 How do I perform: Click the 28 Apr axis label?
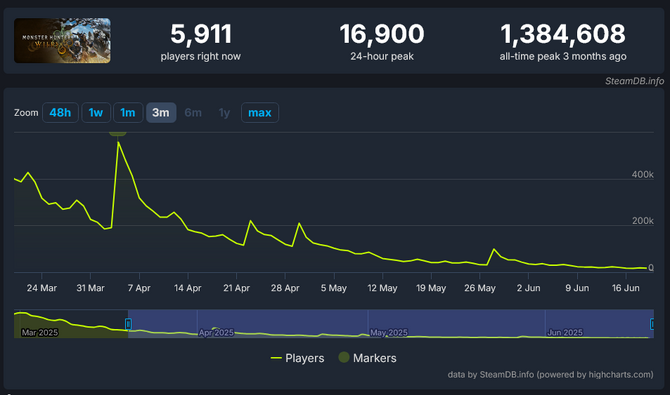tap(285, 288)
